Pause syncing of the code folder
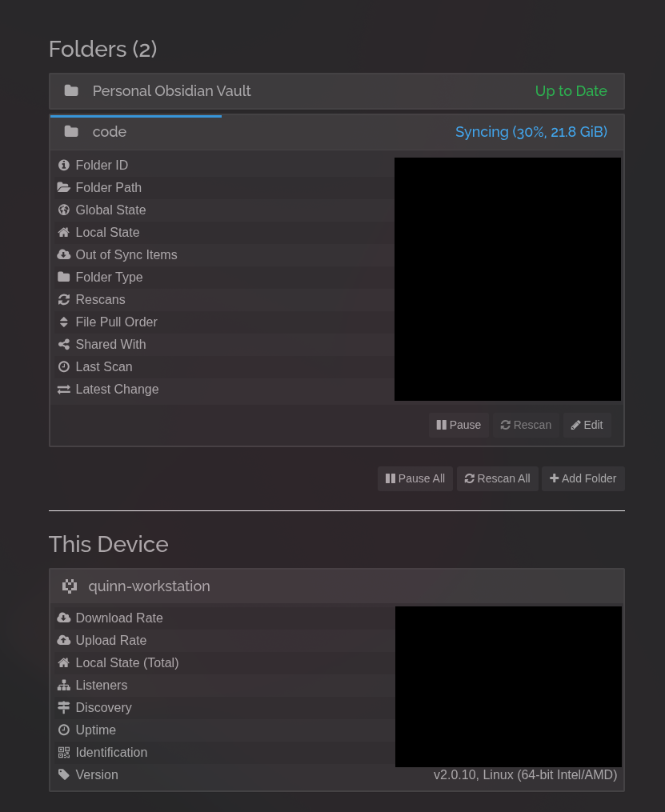Image resolution: width=665 pixels, height=812 pixels. [459, 425]
